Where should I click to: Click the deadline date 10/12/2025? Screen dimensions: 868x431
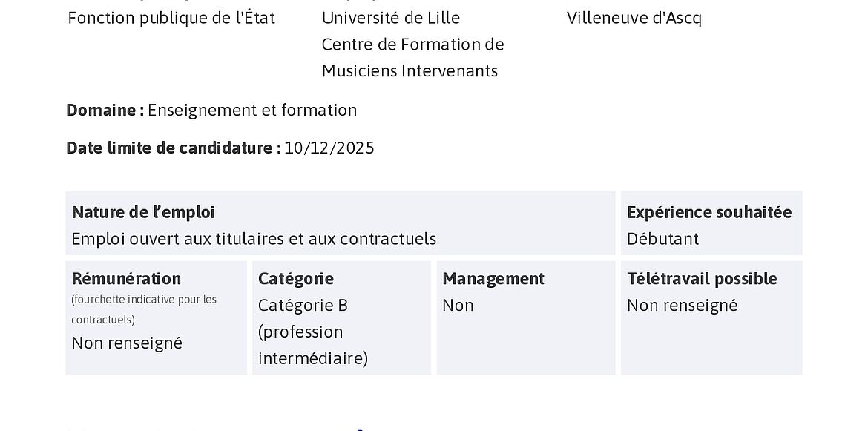(329, 148)
